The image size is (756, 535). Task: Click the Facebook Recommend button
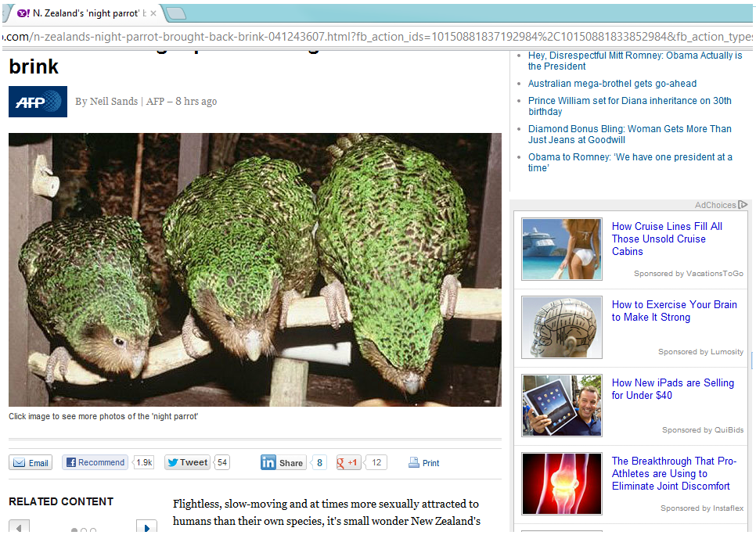coord(95,462)
